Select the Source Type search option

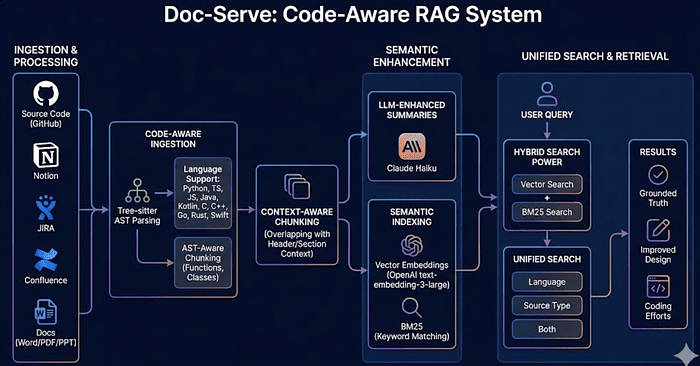[547, 306]
